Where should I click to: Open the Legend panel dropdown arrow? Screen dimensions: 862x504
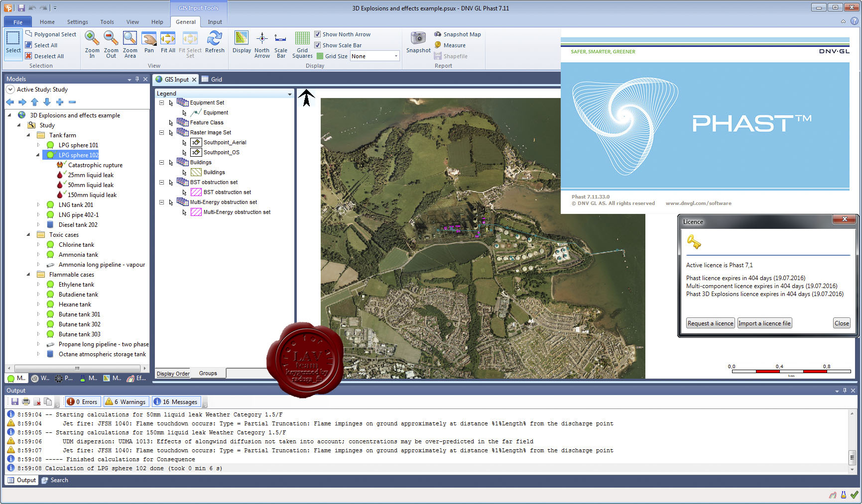(289, 94)
